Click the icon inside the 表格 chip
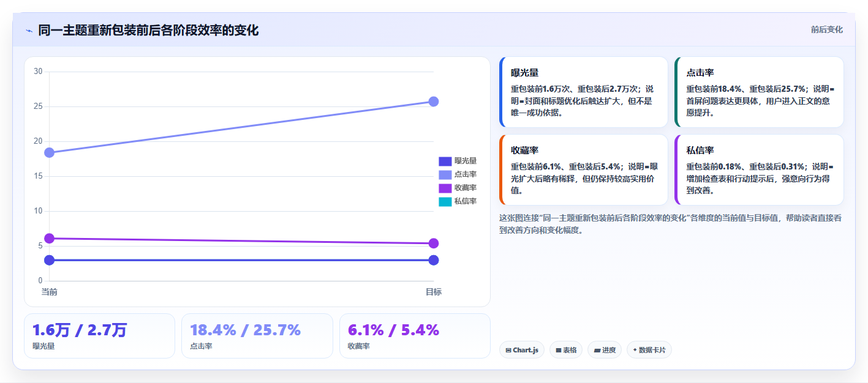Screen dimensions: 868x383 (559, 351)
